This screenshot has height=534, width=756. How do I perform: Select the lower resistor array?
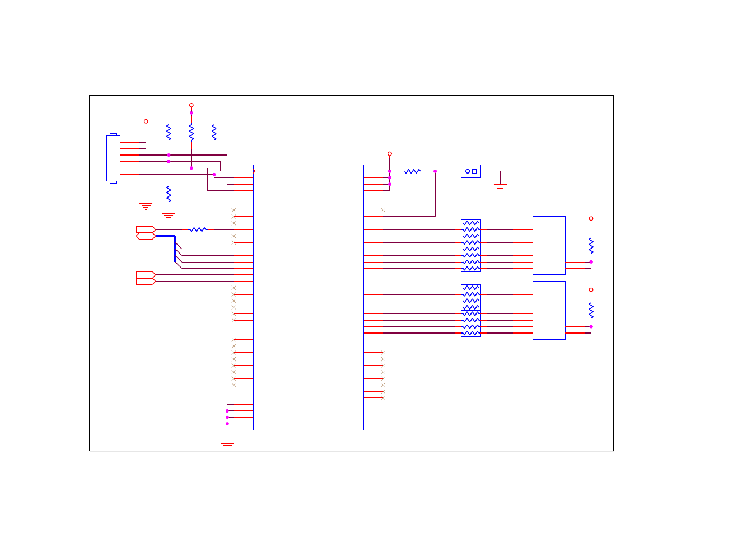(470, 311)
